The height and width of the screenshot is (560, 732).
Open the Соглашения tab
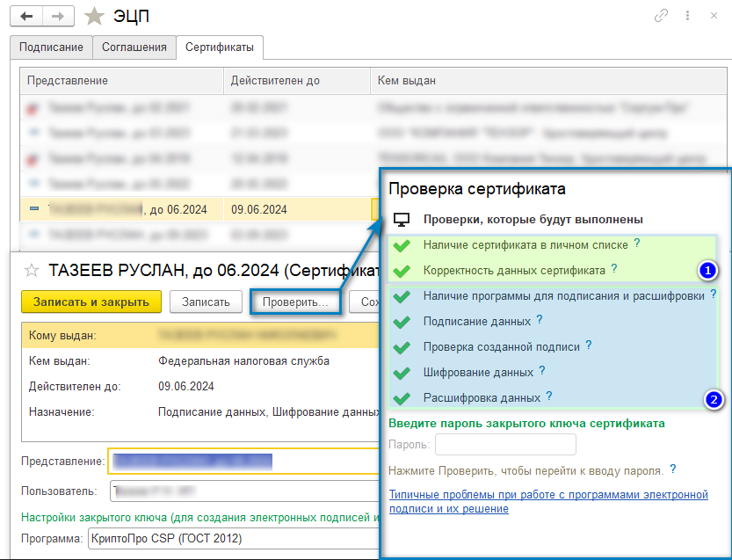pyautogui.click(x=134, y=47)
